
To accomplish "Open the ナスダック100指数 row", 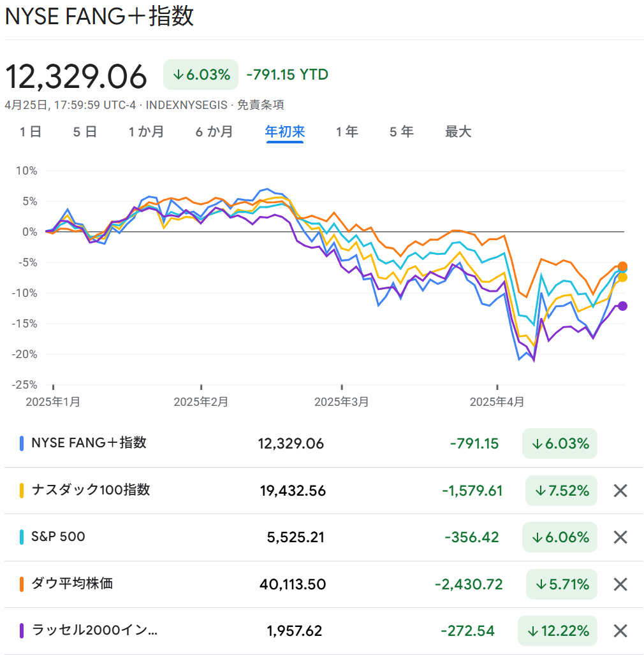I will click(91, 490).
